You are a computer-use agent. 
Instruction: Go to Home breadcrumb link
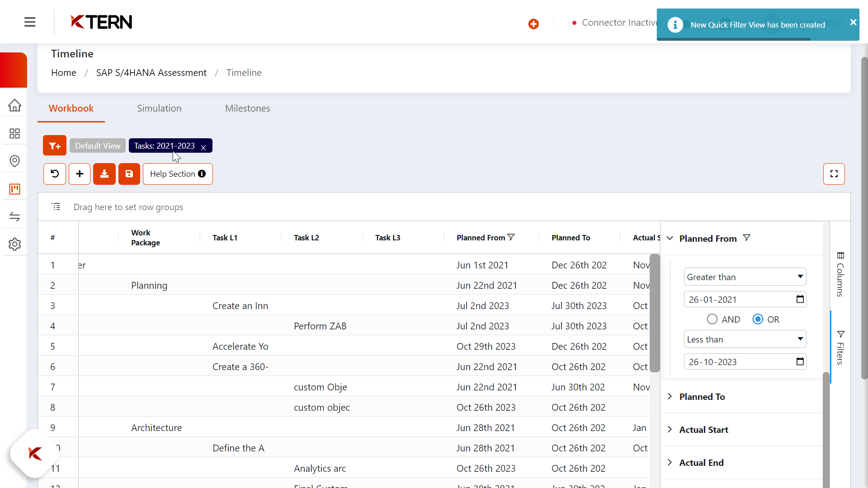pyautogui.click(x=64, y=73)
